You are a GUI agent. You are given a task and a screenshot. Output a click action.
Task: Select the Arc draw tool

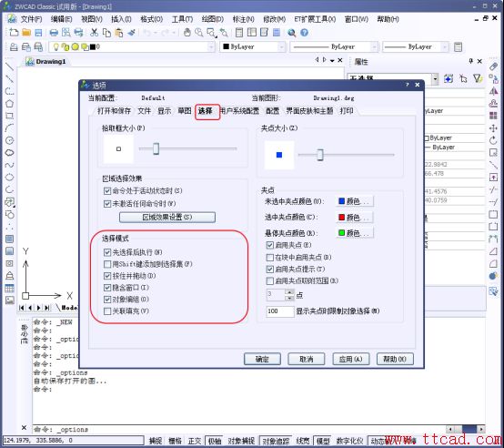(10, 128)
